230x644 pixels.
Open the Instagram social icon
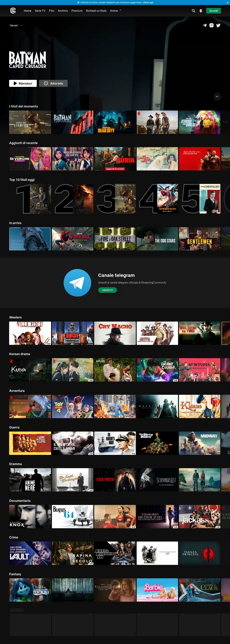[x=211, y=25]
